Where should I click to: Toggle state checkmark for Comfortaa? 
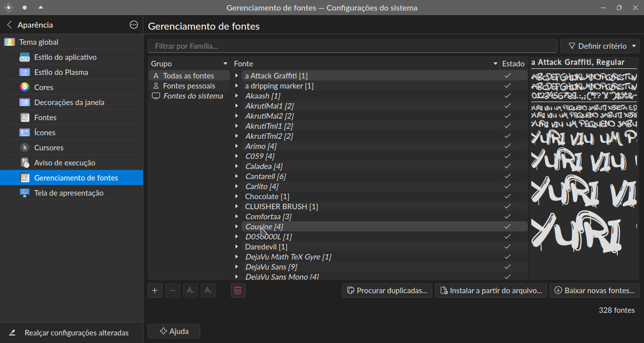click(508, 217)
